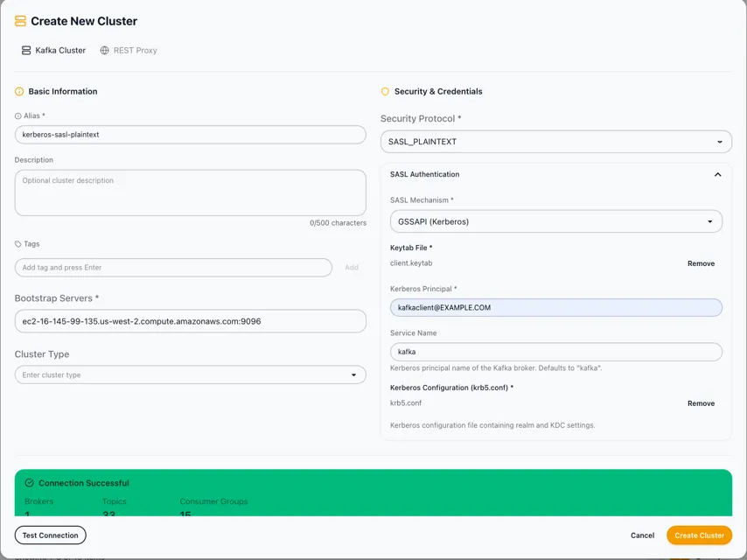Click the Test Connection button
The width and height of the screenshot is (747, 560).
[51, 535]
